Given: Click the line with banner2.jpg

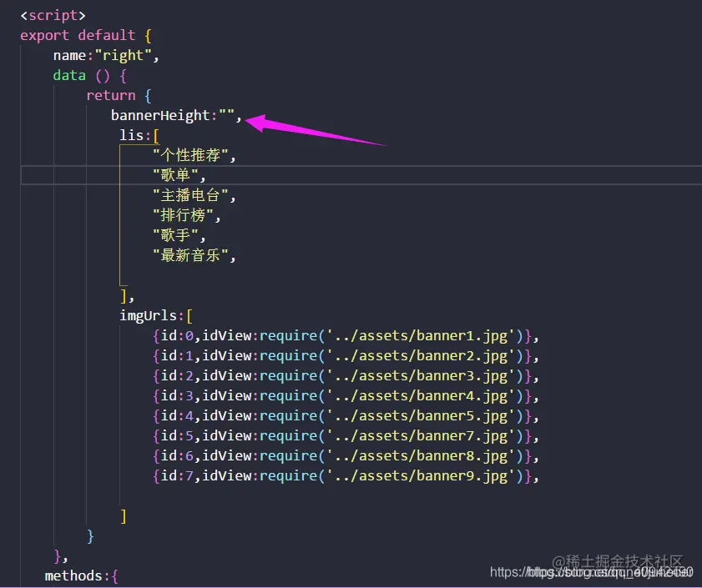Looking at the screenshot, I should 346,356.
